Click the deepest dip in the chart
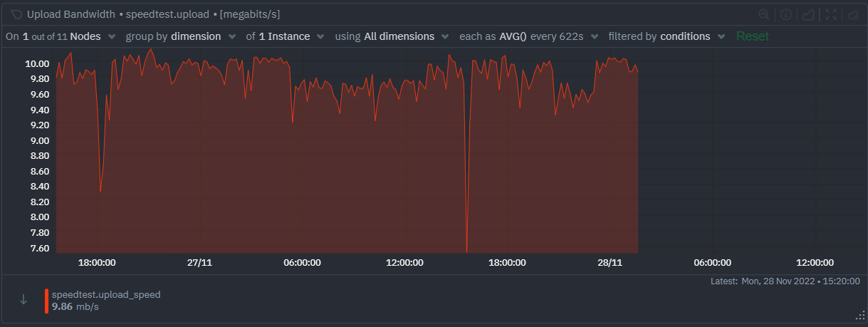 point(466,249)
